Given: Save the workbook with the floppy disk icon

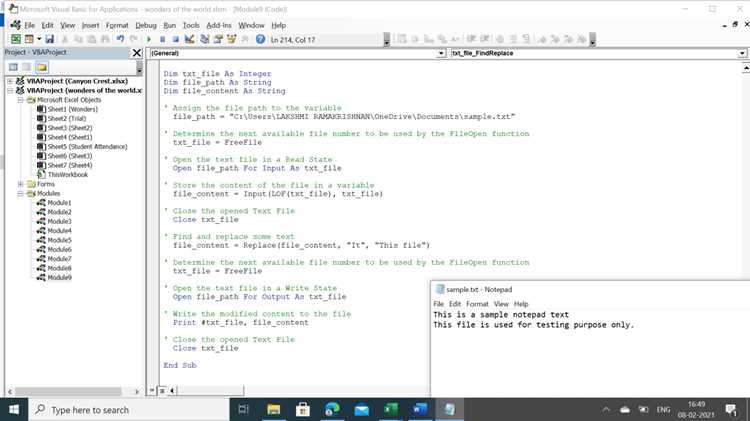Looking at the screenshot, I should pos(49,39).
